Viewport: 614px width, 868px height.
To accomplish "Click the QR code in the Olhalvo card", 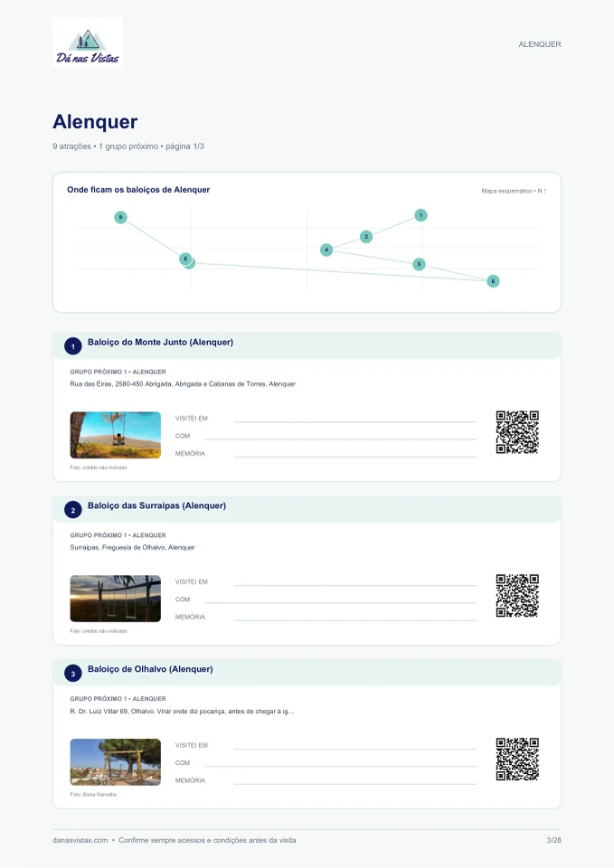I will (517, 759).
